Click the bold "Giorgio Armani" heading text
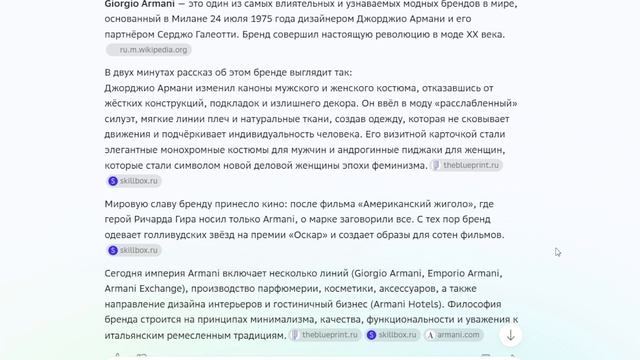This screenshot has height=360, width=640. click(140, 4)
